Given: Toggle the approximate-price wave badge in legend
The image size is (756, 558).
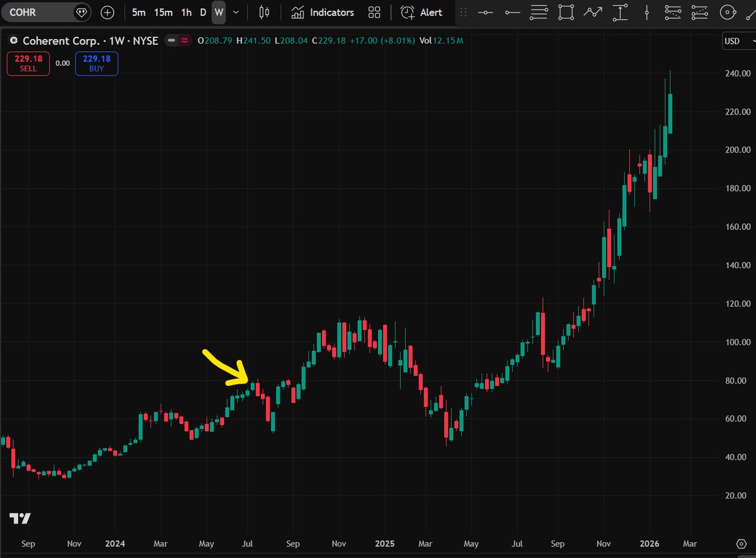Looking at the screenshot, I should [184, 40].
